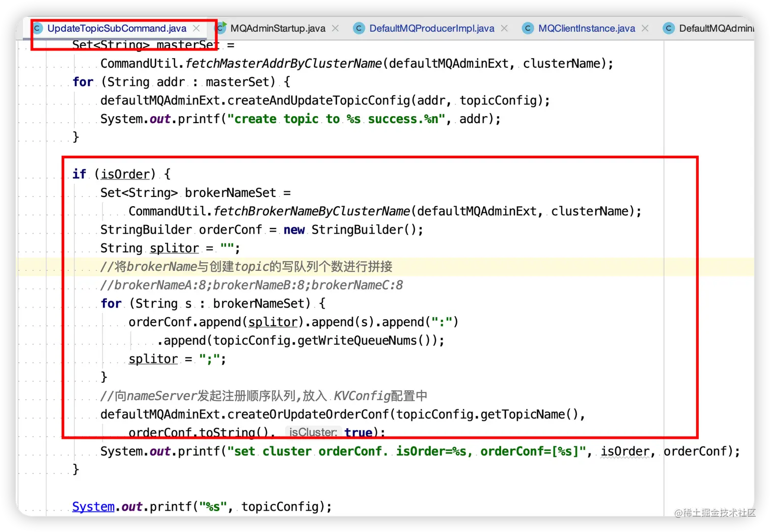The width and height of the screenshot is (770, 532).
Task: Open the MQAdminStartup.java tab
Action: tap(278, 29)
